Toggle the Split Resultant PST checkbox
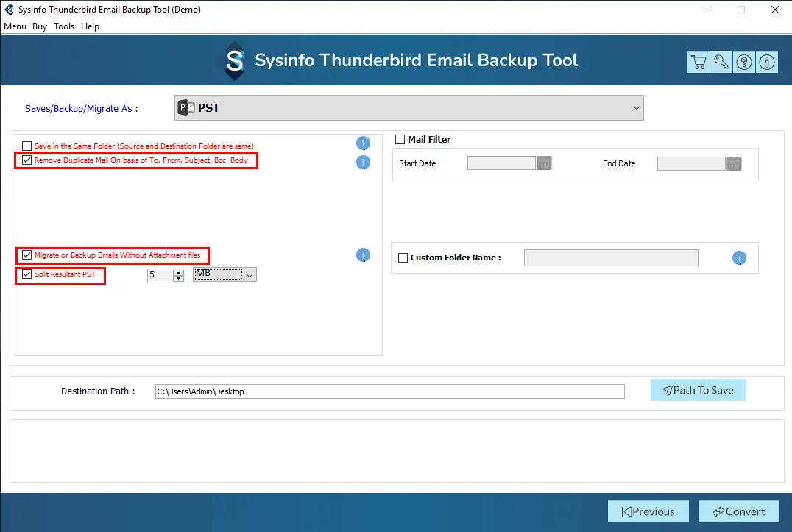 (26, 274)
